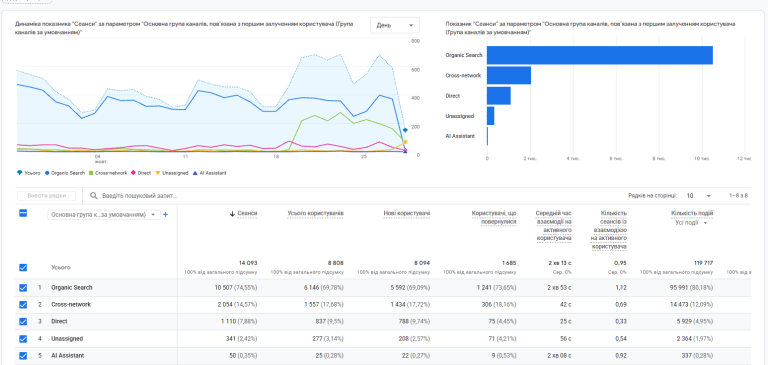Toggle the Усього row checkbox
Screen dimensions: 768x365
(23, 268)
